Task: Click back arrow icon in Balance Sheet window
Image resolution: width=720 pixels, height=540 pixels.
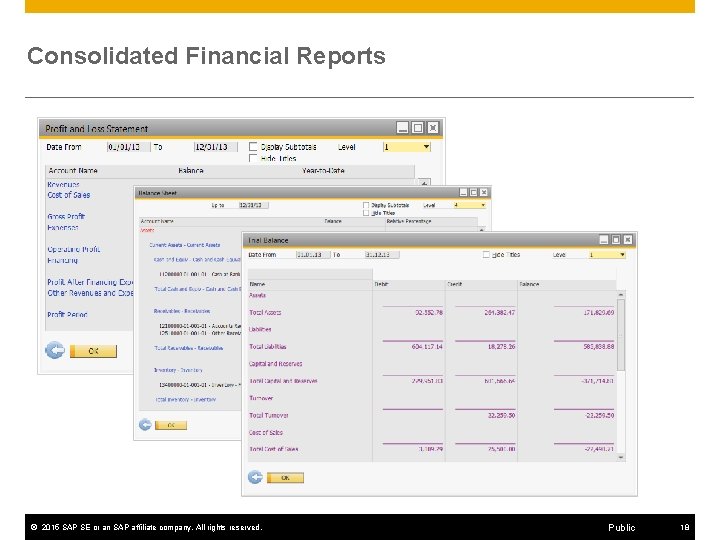Action: (x=145, y=425)
